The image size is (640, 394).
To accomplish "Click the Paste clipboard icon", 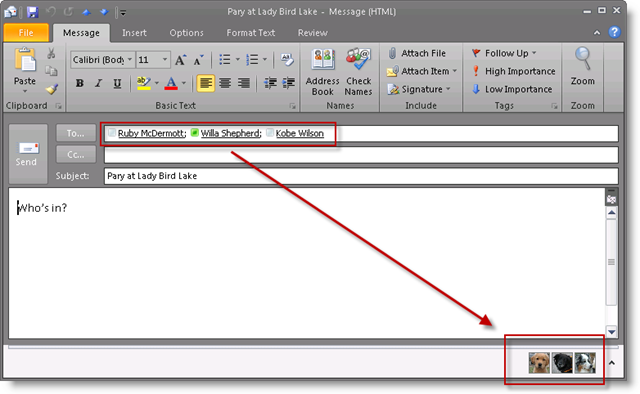I will tap(25, 60).
